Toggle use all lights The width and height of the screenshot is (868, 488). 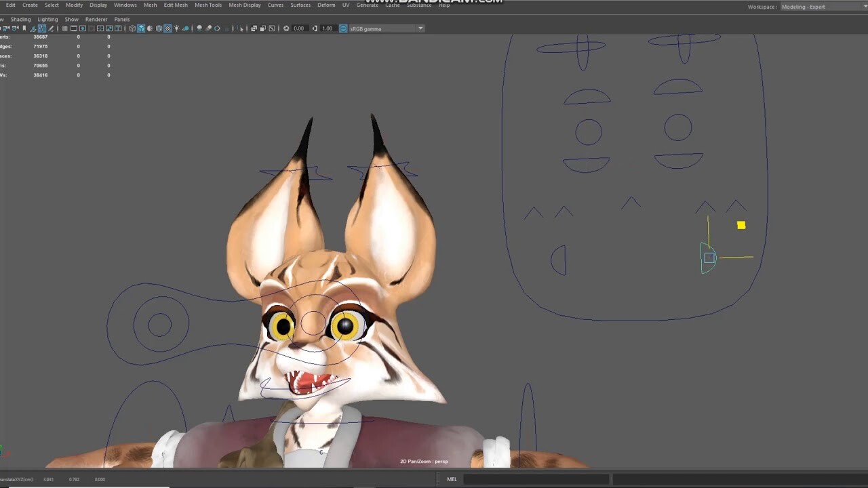click(176, 28)
